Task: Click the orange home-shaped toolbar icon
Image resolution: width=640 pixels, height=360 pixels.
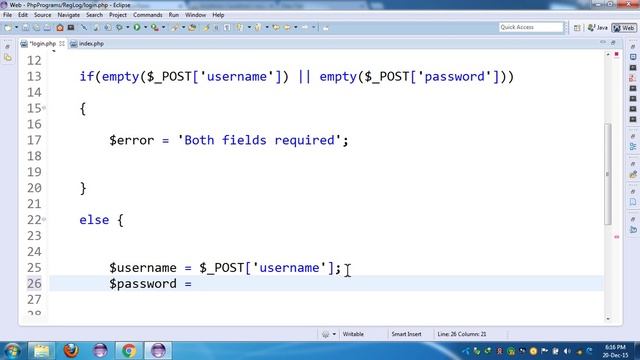Action: pyautogui.click(x=60, y=27)
